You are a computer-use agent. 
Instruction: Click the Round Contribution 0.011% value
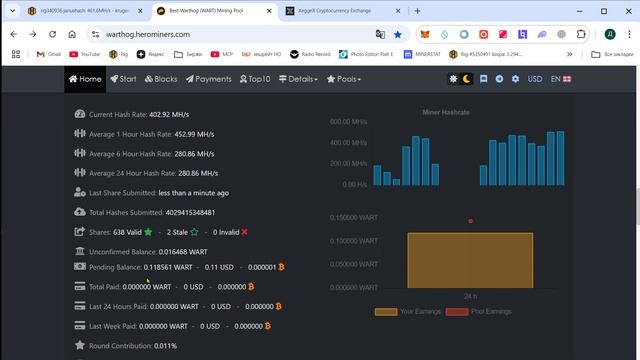(x=165, y=346)
